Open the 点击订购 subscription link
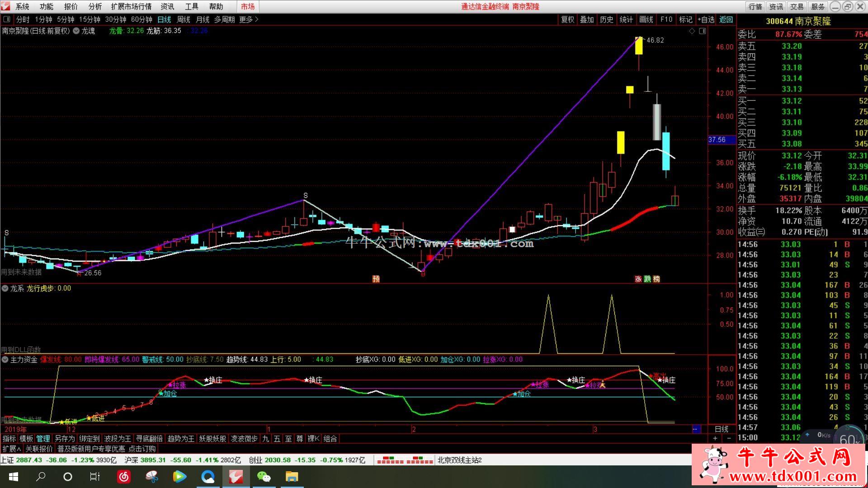 (x=142, y=449)
